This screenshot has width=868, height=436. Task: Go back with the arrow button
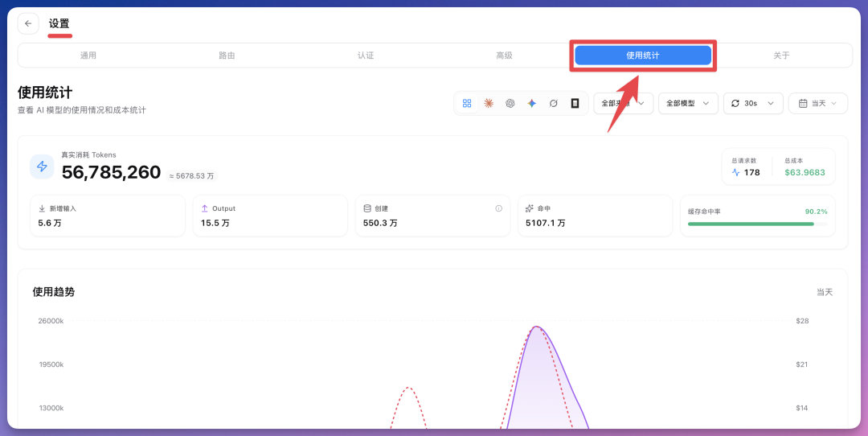tap(28, 24)
